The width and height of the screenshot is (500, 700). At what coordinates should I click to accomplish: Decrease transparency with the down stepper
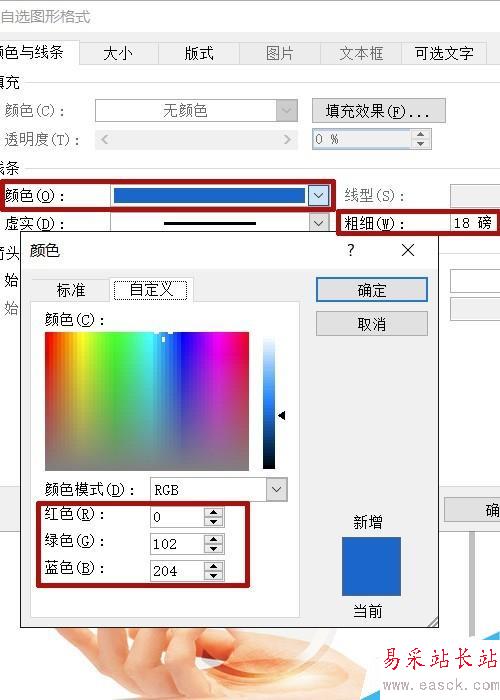421,144
